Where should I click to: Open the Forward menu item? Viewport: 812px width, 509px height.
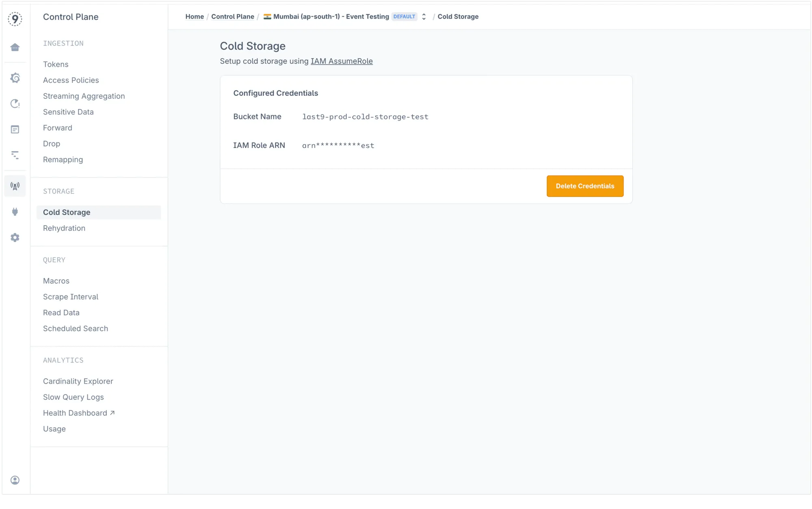[x=58, y=128]
